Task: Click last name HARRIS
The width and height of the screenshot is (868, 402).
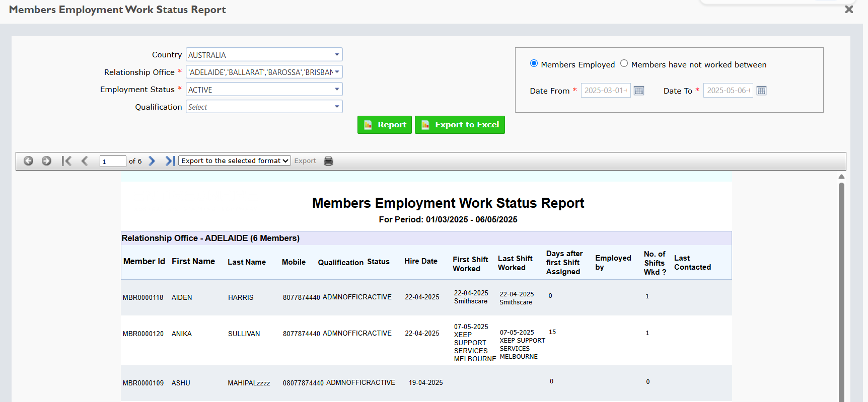Action: click(x=241, y=297)
